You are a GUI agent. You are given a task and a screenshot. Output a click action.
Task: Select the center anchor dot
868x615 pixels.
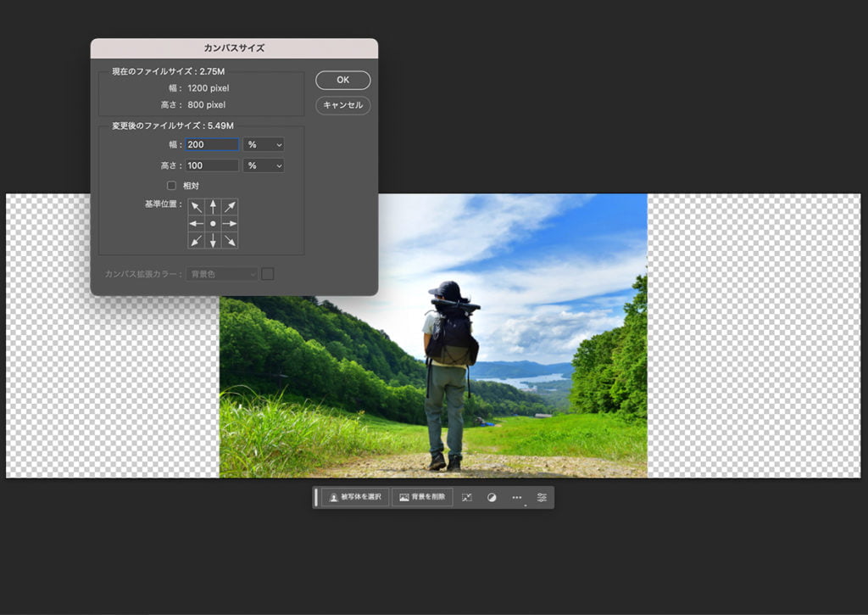pyautogui.click(x=213, y=224)
